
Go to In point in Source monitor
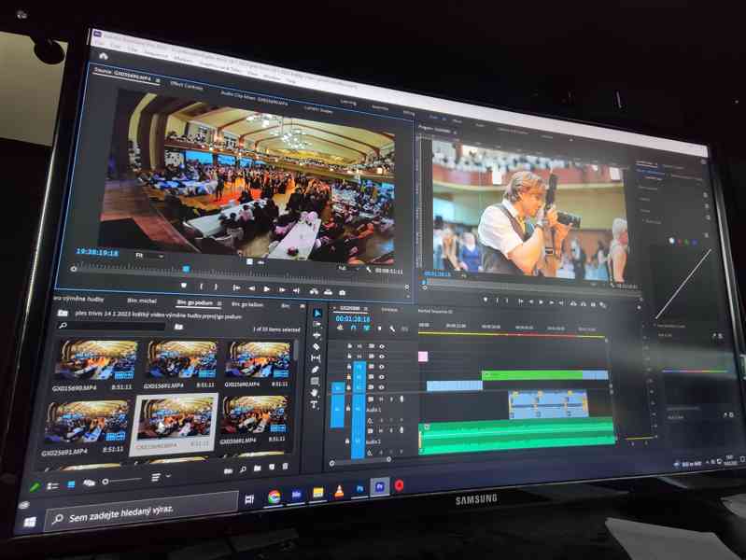[236, 287]
